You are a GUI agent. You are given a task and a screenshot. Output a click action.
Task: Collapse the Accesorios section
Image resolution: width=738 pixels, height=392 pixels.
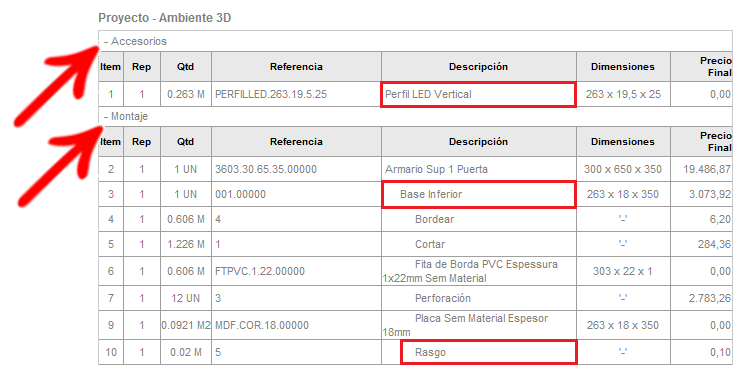pos(136,41)
